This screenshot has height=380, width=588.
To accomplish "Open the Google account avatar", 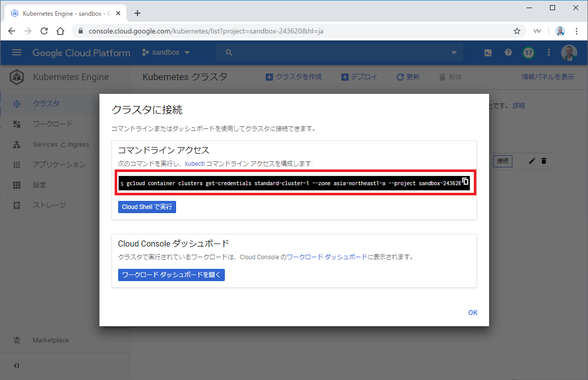I will pos(569,53).
